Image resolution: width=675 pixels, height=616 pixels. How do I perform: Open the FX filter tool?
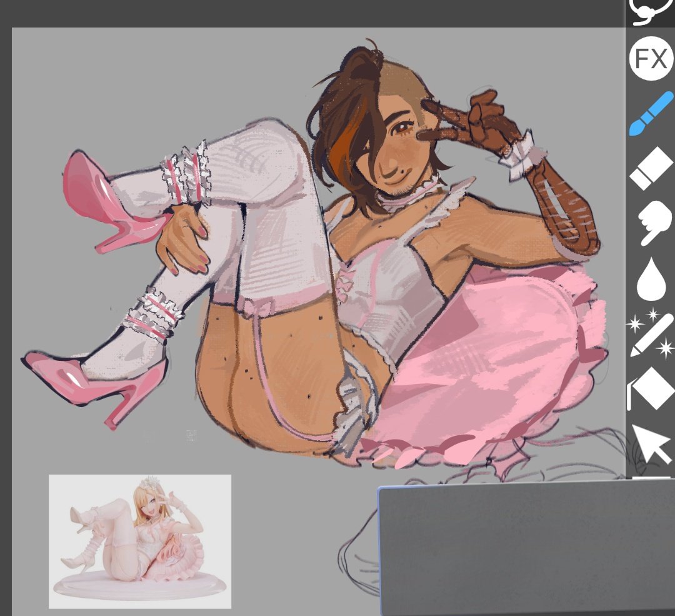(x=651, y=59)
